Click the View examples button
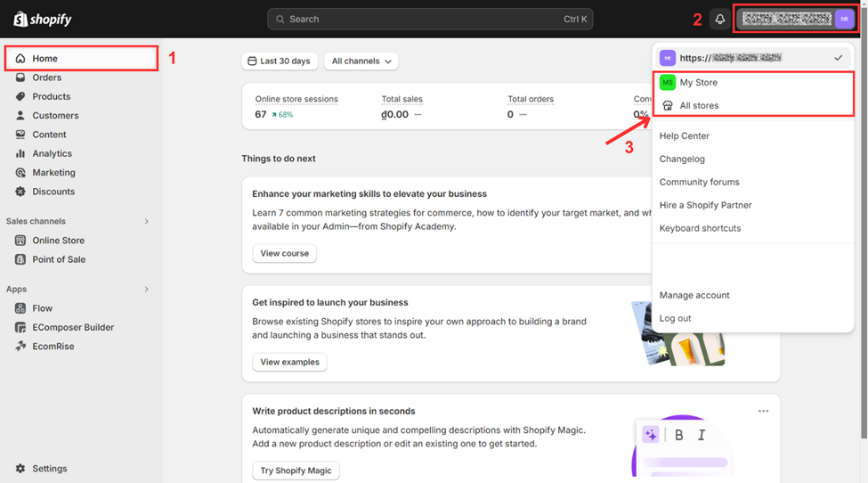 (289, 362)
